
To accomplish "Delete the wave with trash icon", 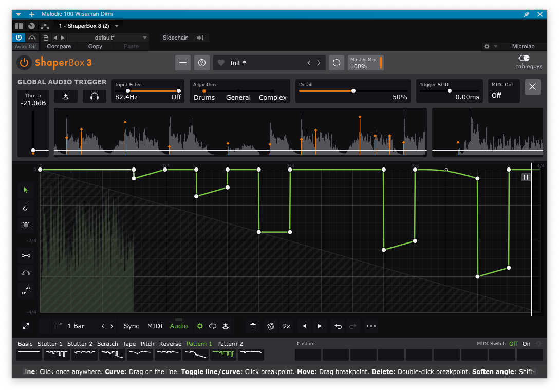I will (253, 326).
